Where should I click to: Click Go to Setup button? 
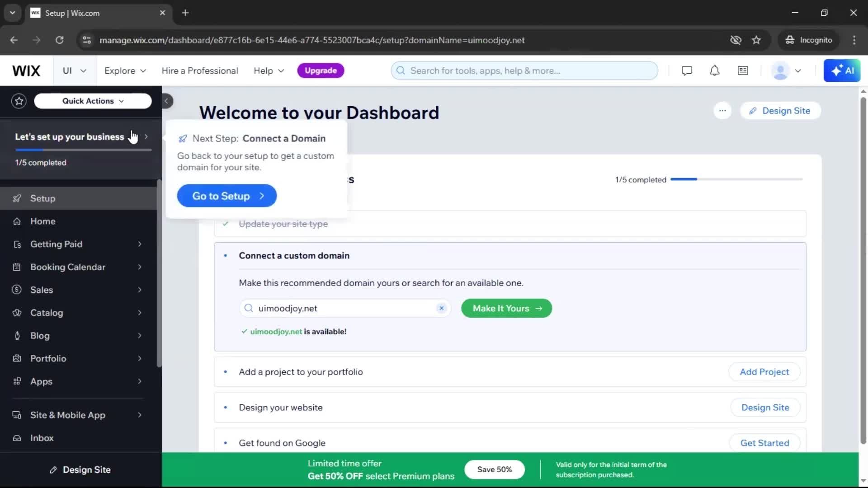[x=227, y=196]
